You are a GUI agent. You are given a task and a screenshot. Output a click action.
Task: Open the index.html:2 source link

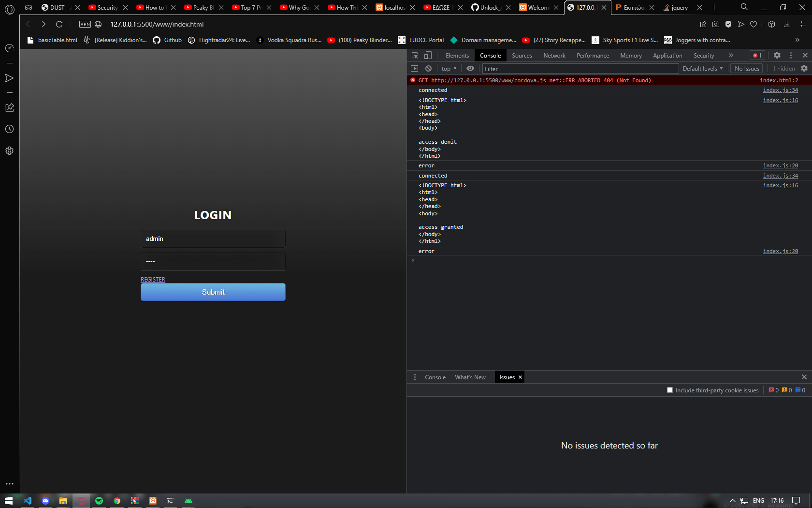(x=779, y=80)
